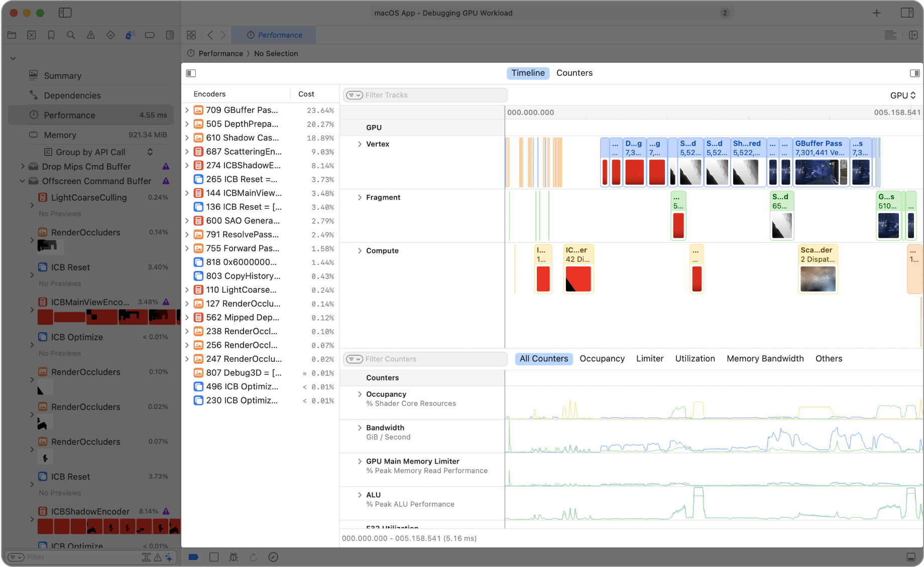This screenshot has height=567, width=924.
Task: Click the Performance breadcrumb link
Action: coord(221,53)
